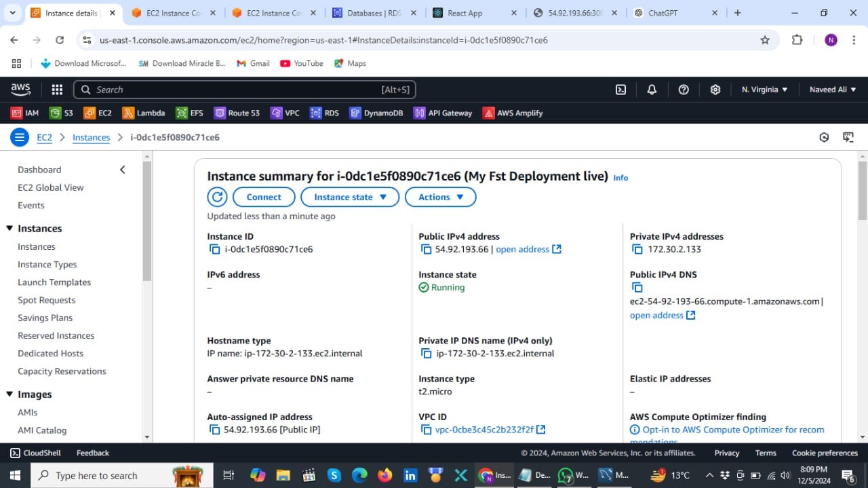Open the Lambda service shortcut

coord(143,113)
